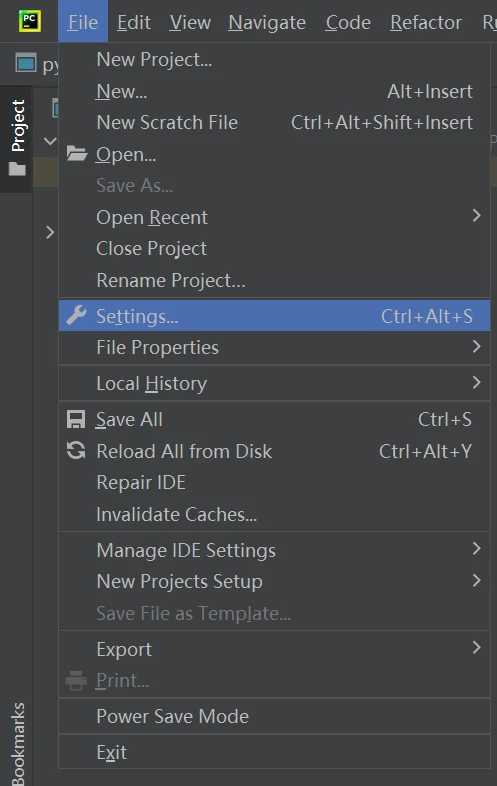Click the PyCharm logo icon
Viewport: 497px width, 786px height.
pyautogui.click(x=30, y=22)
